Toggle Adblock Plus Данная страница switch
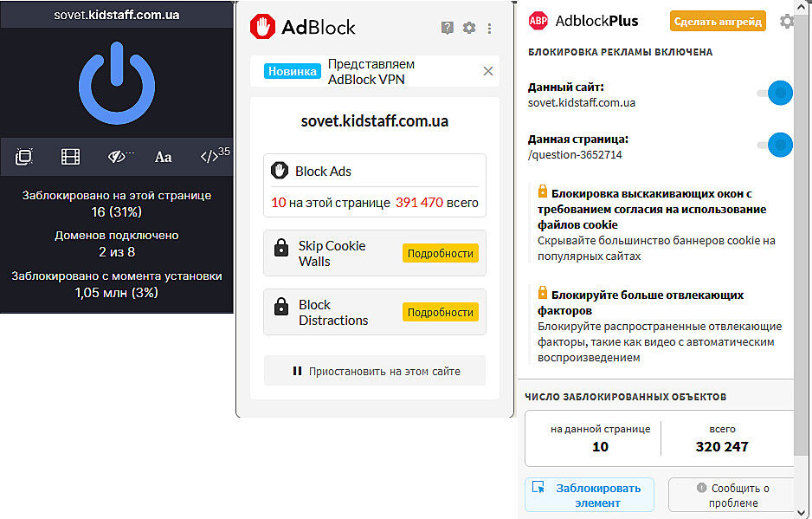Viewport: 812px width, 519px height. (x=775, y=145)
